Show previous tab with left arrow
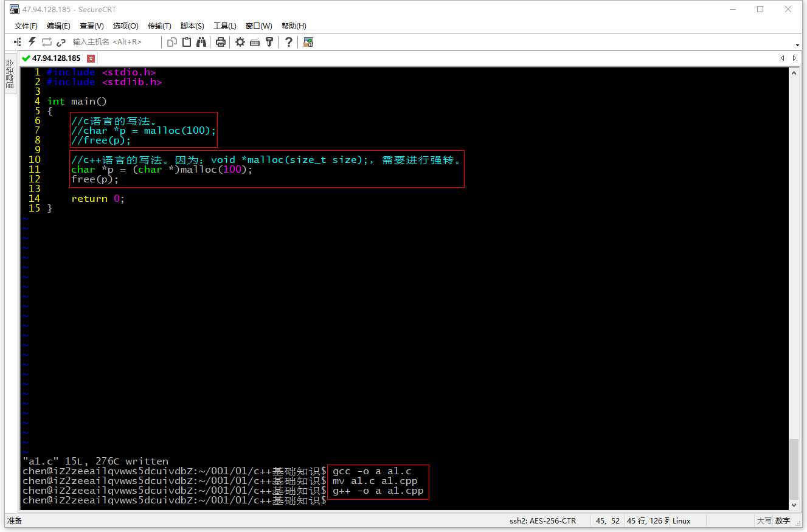Screen dimensions: 807x532 point(783,58)
